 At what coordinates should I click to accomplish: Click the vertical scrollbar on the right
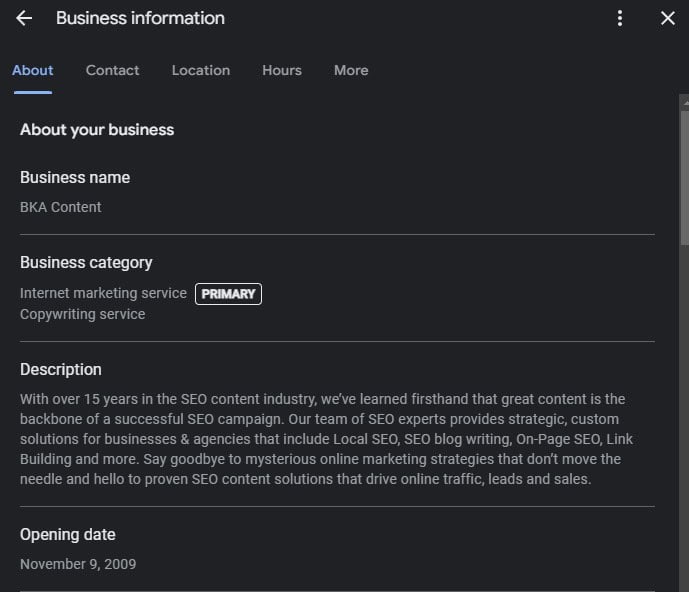(x=684, y=170)
